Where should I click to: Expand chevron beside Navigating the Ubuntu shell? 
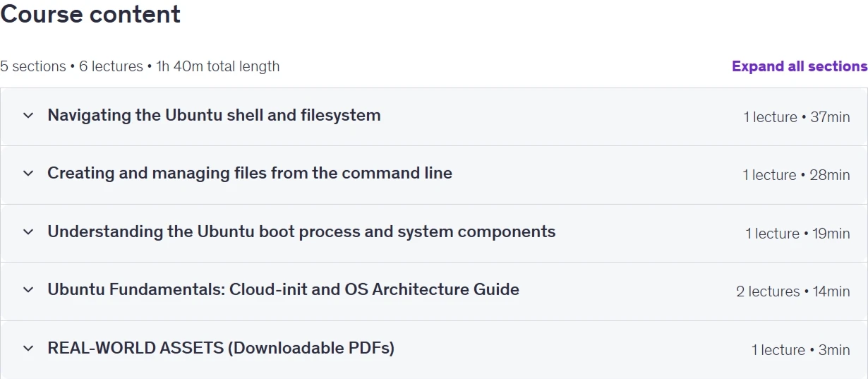point(28,115)
